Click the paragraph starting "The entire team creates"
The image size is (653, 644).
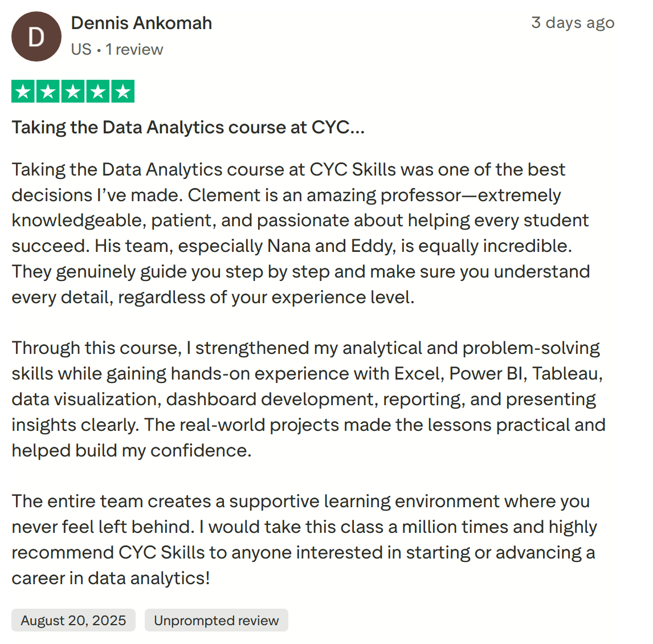304,540
